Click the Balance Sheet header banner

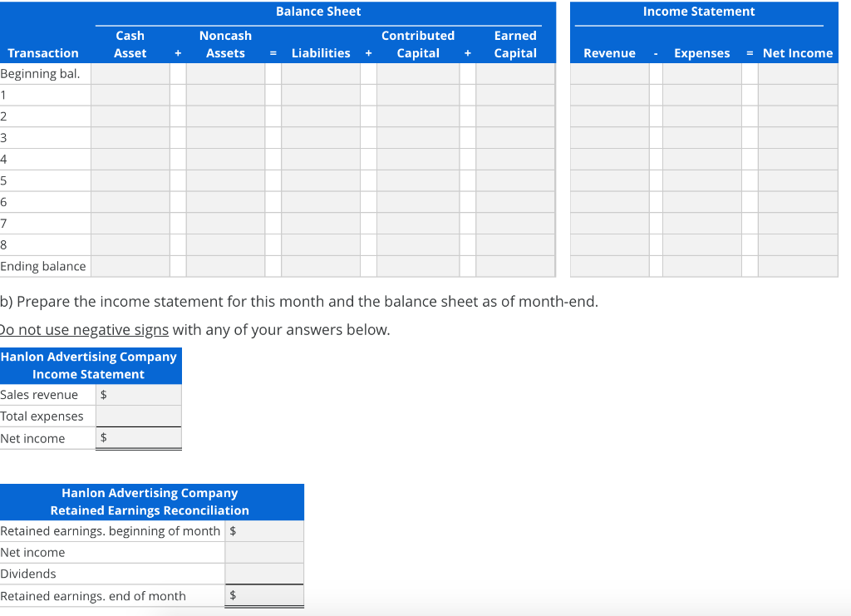[318, 11]
